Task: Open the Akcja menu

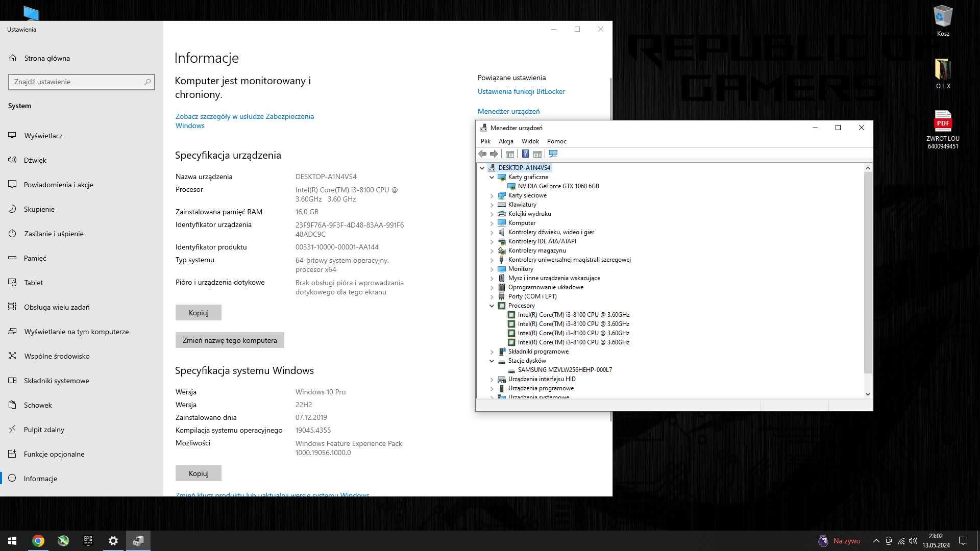Action: point(506,141)
